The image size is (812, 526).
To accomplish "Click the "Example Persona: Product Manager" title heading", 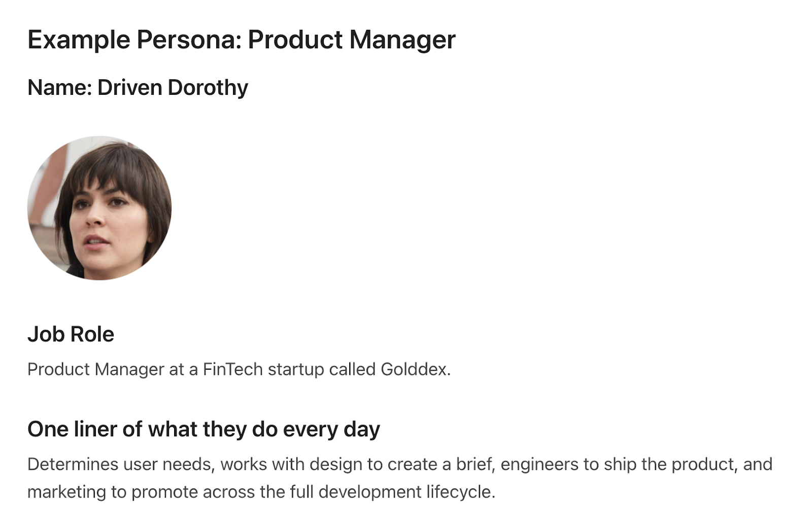I will [x=242, y=40].
